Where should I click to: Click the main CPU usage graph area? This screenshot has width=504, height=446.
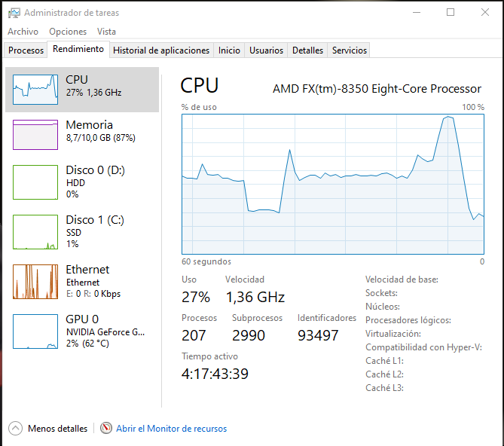332,185
